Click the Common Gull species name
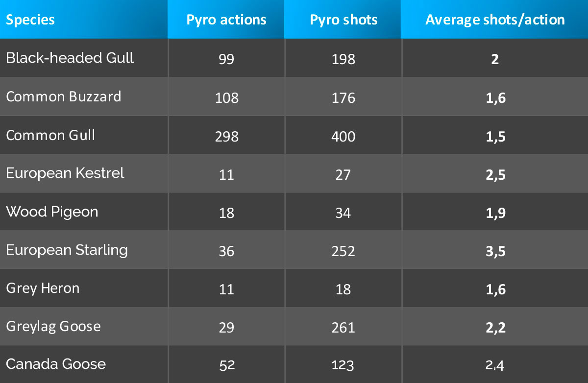This screenshot has width=588, height=383. click(x=51, y=135)
